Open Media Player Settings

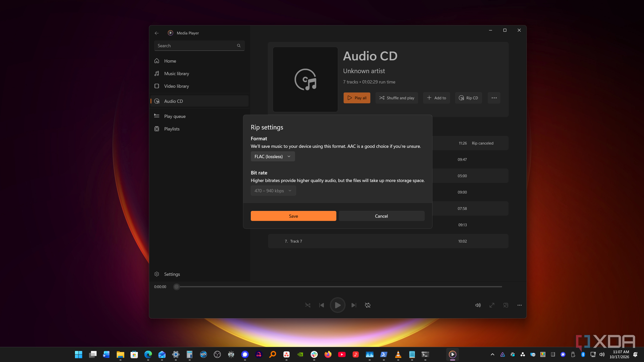coord(199,274)
